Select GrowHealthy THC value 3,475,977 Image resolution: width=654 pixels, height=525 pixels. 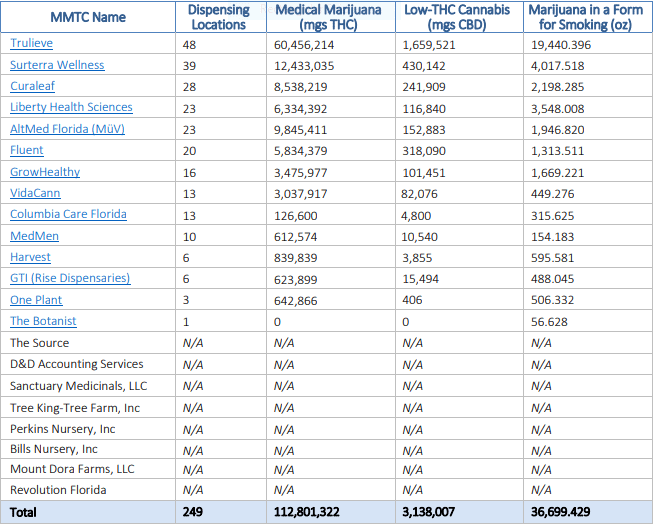coord(301,173)
